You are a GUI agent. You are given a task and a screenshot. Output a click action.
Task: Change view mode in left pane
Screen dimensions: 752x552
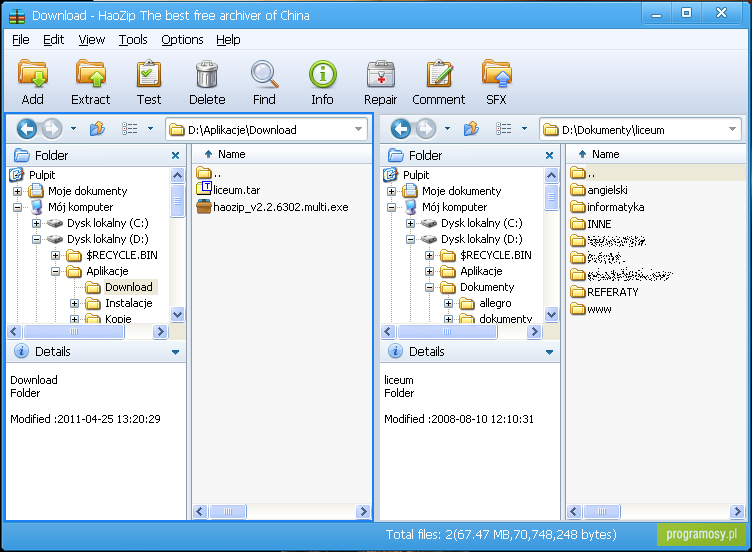(129, 129)
